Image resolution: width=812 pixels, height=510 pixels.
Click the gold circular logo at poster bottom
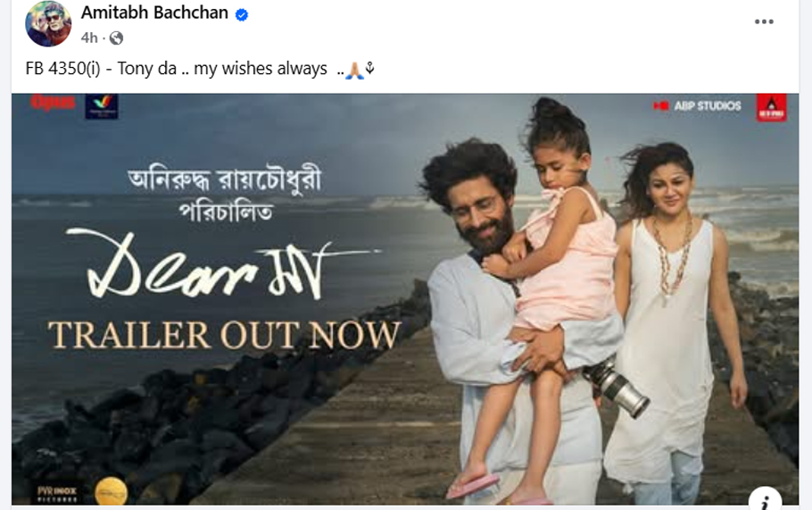tap(112, 491)
